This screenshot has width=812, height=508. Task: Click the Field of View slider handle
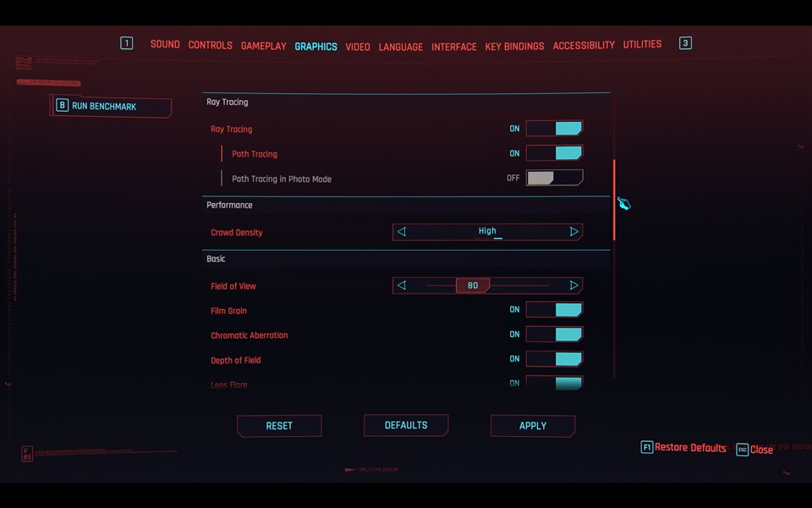pyautogui.click(x=473, y=286)
